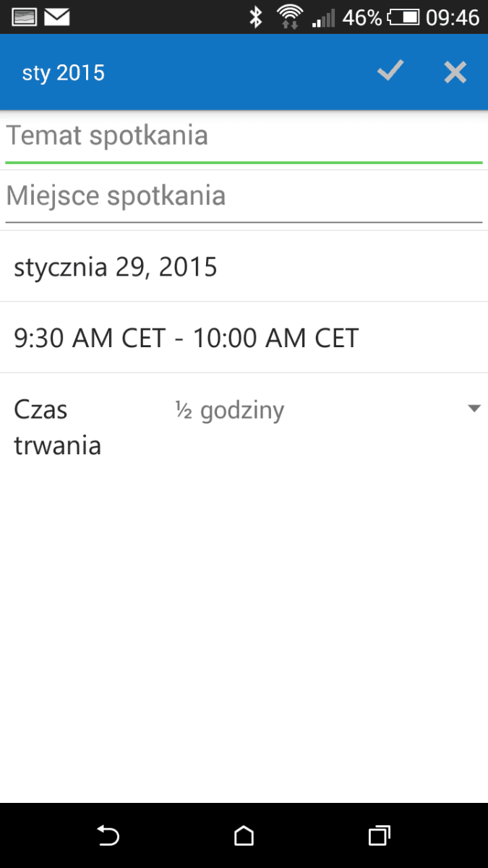
Task: Tap the battery indicator icon
Action: (x=404, y=17)
